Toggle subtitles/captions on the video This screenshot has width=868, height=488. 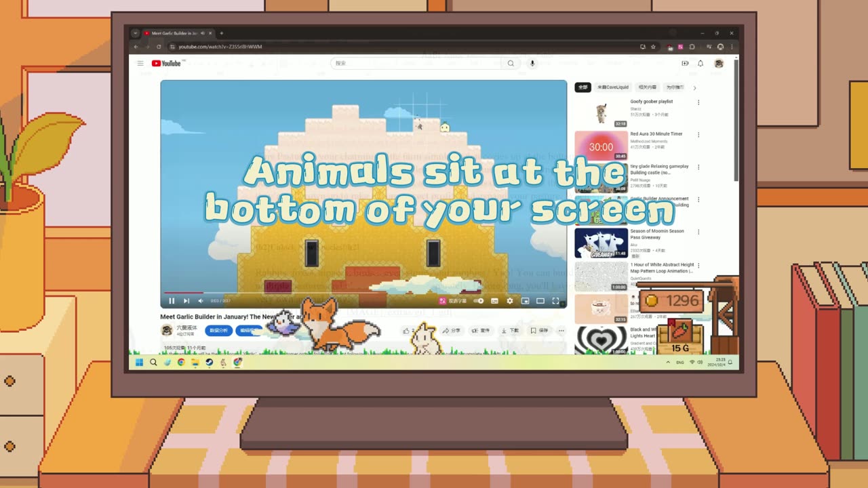(x=494, y=301)
